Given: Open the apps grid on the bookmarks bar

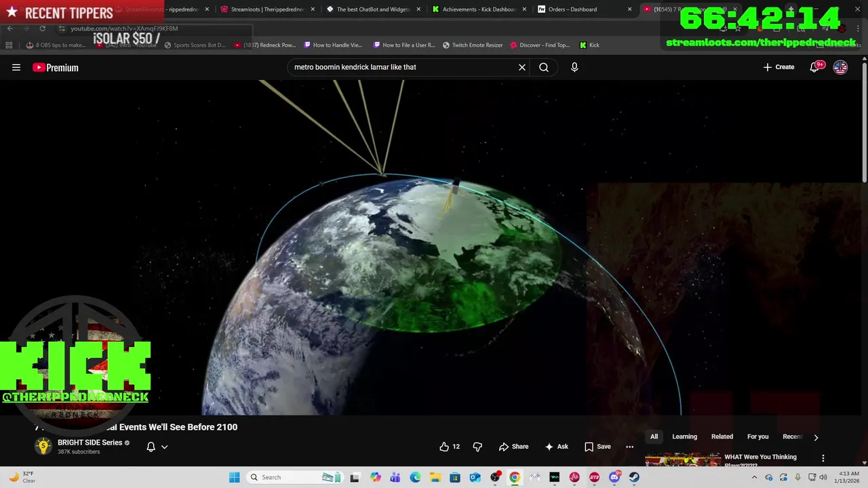Looking at the screenshot, I should (x=9, y=45).
